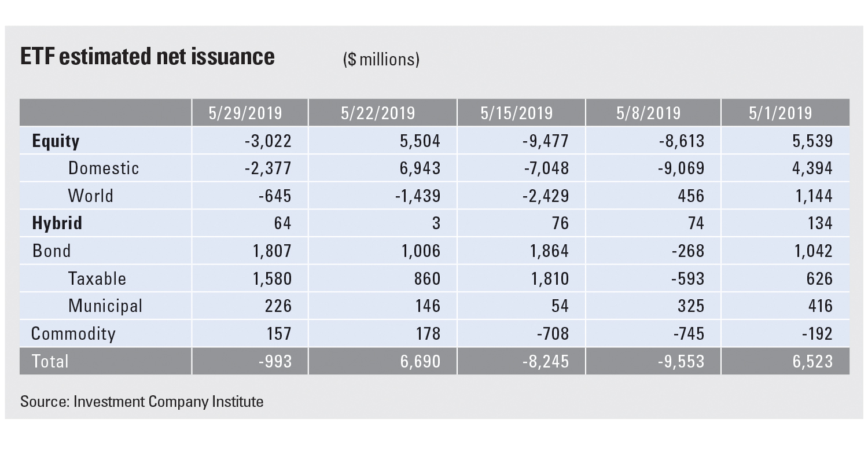The height and width of the screenshot is (452, 868).
Task: Select the Total row label
Action: [x=50, y=361]
